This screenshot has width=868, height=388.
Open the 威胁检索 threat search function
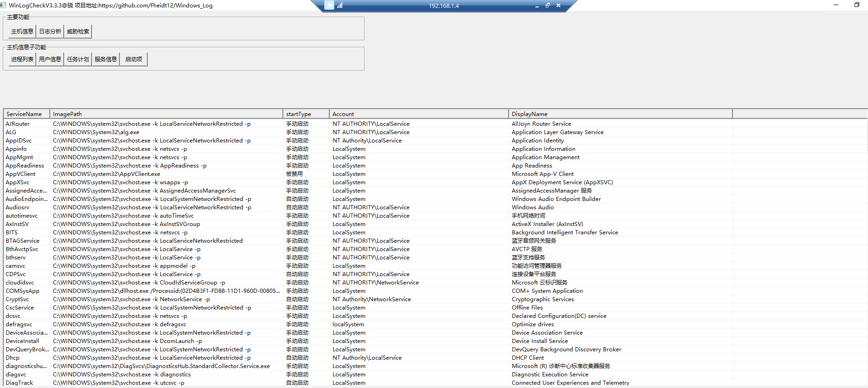[x=78, y=32]
